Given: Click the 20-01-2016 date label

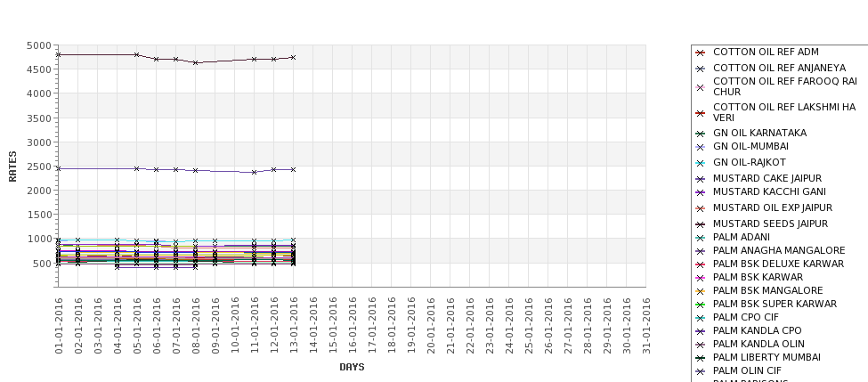Looking at the screenshot, I should 431,326.
